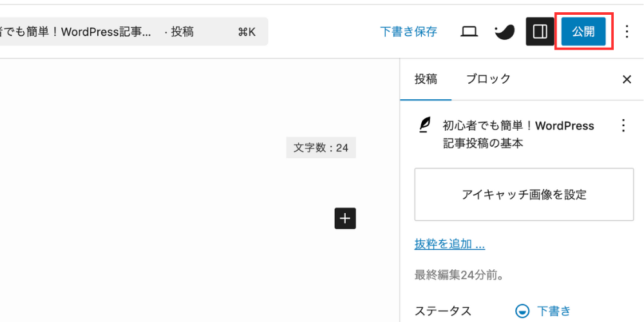644x322 pixels.
Task: Click the black plus add-block button
Action: point(345,218)
